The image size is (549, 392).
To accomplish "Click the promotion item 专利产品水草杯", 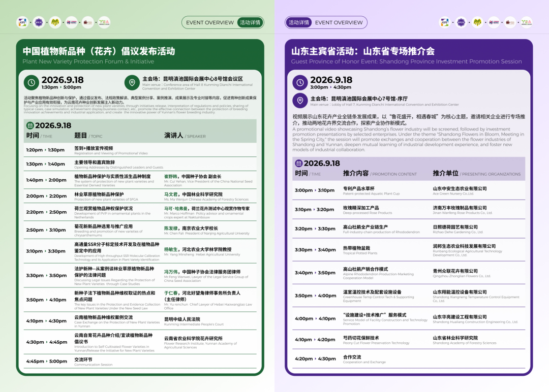I will [358, 188].
